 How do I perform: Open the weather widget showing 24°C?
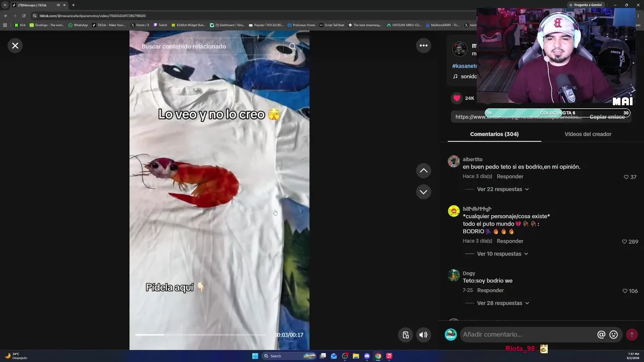(16, 356)
